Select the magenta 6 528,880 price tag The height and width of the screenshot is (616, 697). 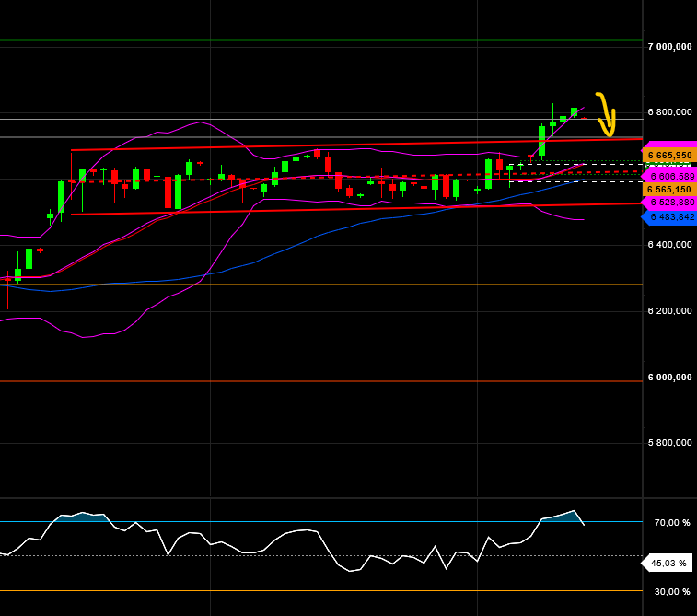(x=669, y=203)
